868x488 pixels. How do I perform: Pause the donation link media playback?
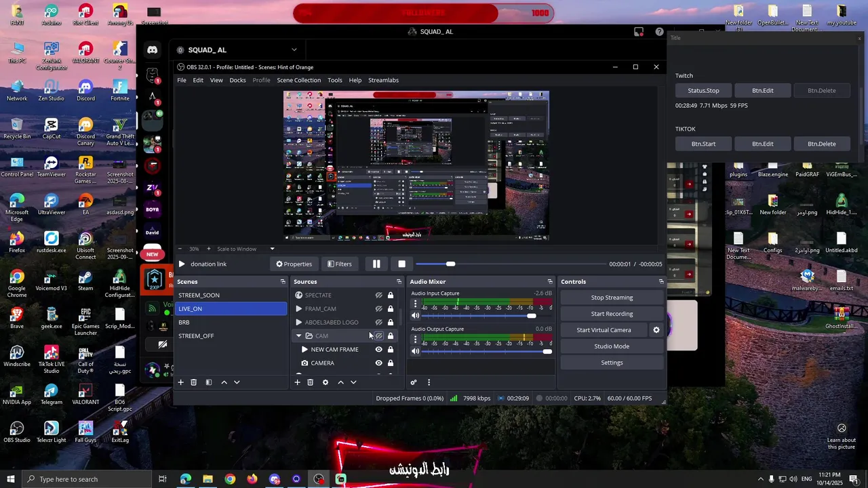[376, 264]
